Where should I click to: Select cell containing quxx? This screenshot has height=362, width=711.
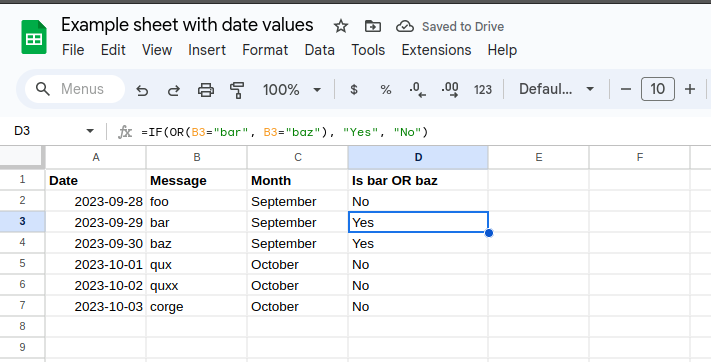(197, 286)
